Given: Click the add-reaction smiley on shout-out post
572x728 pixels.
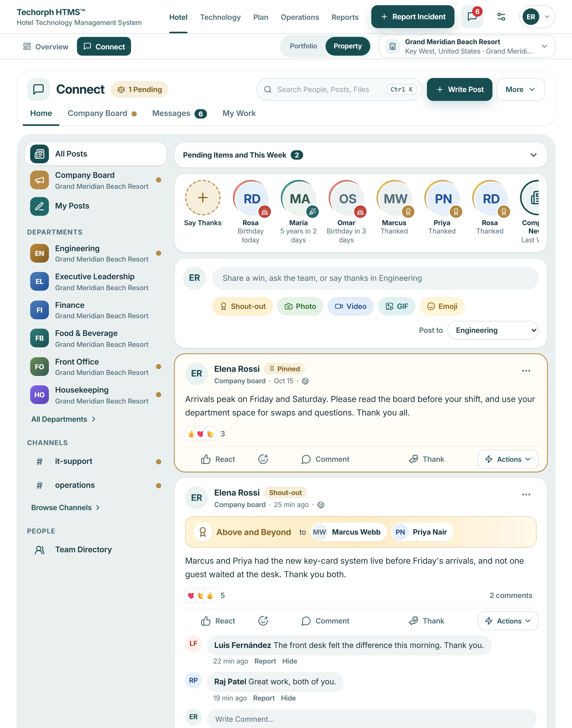Looking at the screenshot, I should pyautogui.click(x=263, y=621).
